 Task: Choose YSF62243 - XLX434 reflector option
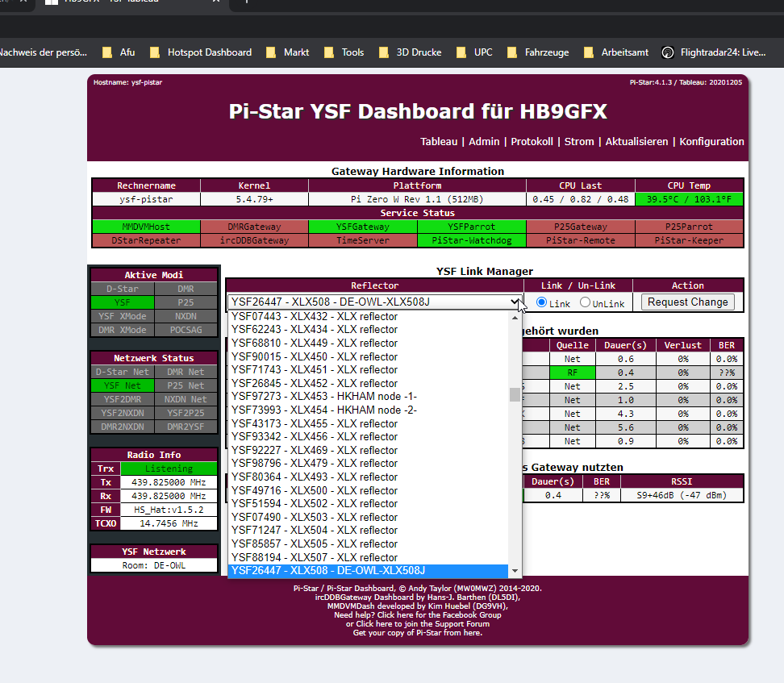(x=368, y=330)
